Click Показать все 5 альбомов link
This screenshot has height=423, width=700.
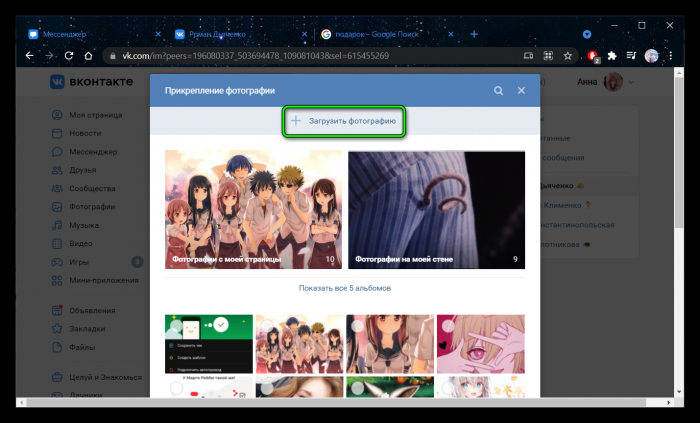345,288
